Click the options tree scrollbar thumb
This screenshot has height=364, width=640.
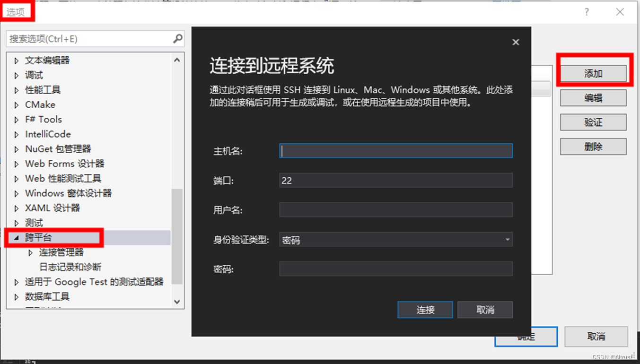click(x=177, y=236)
